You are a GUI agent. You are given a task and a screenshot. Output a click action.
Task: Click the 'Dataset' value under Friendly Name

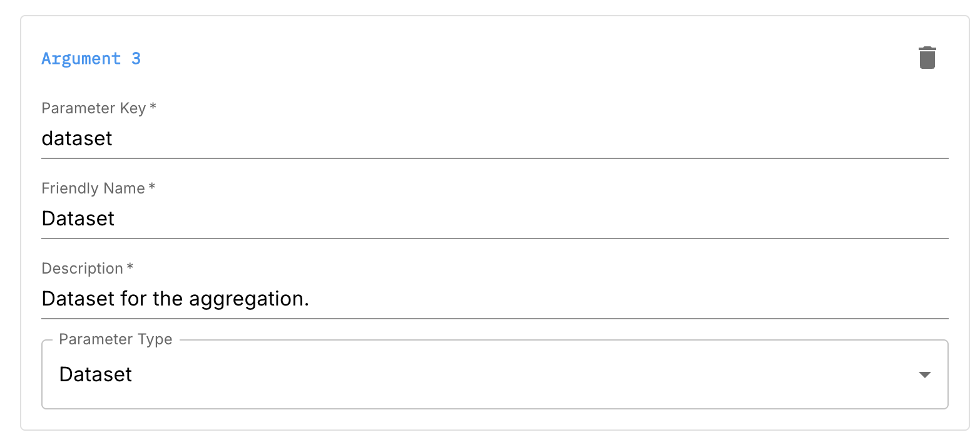pyautogui.click(x=77, y=218)
